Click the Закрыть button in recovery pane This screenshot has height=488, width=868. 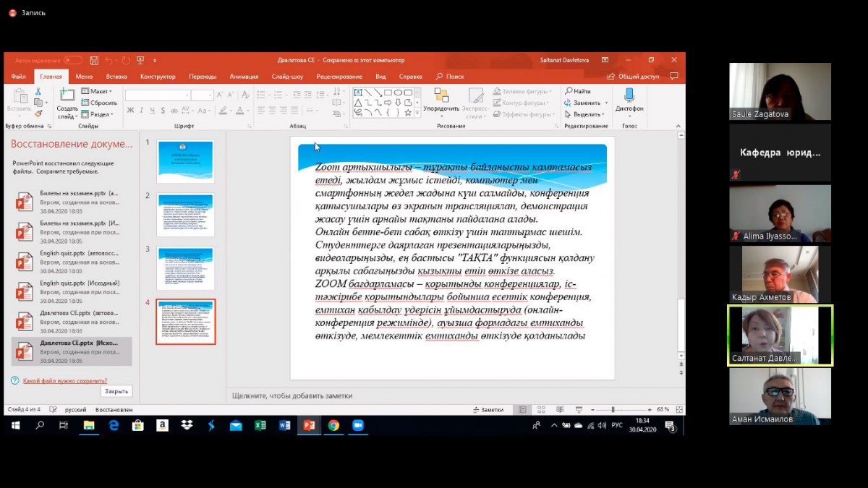point(116,391)
